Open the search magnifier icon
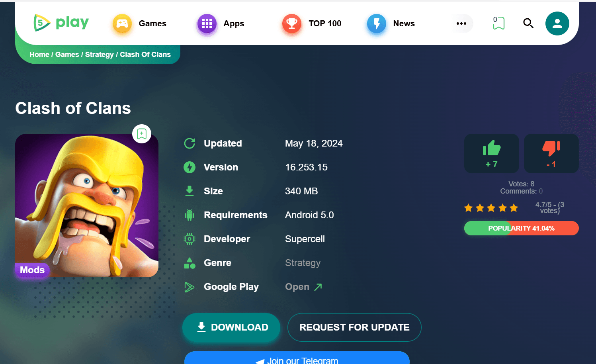This screenshot has width=596, height=364. click(528, 23)
